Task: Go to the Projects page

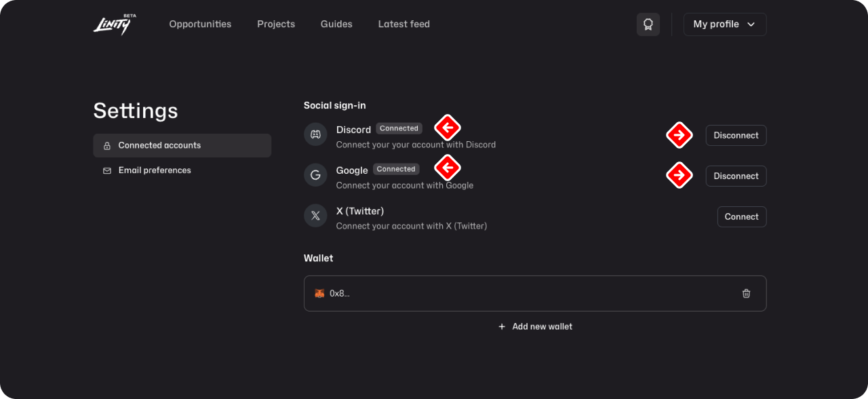Action: coord(276,24)
